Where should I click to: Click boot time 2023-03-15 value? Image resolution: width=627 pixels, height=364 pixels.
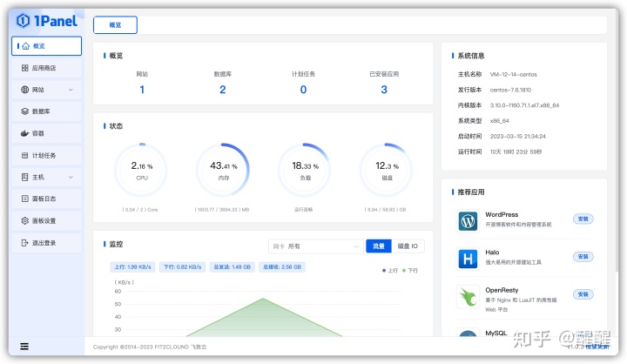[x=518, y=137]
